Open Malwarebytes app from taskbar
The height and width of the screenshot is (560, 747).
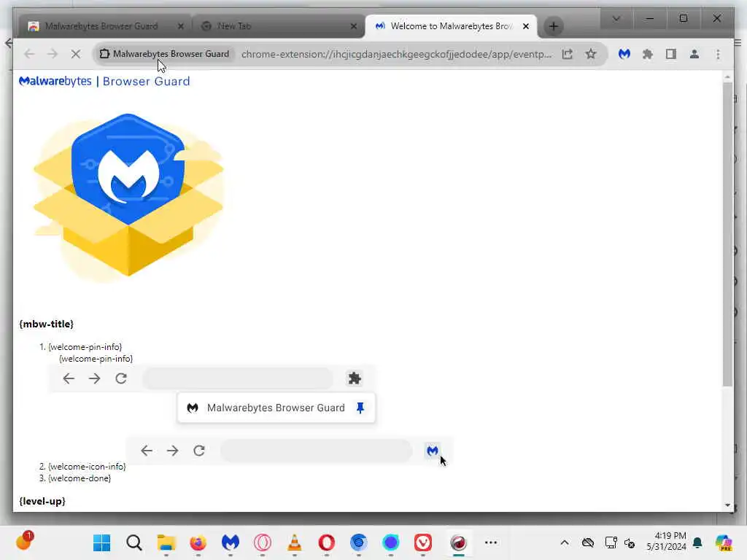pyautogui.click(x=230, y=542)
